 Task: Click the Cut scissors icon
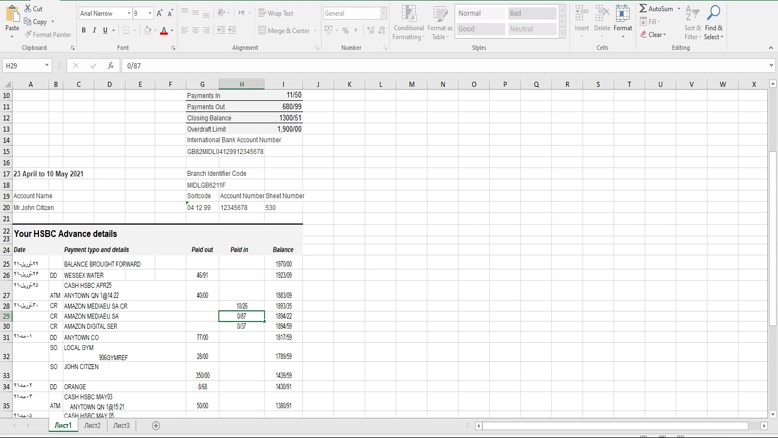(x=28, y=9)
